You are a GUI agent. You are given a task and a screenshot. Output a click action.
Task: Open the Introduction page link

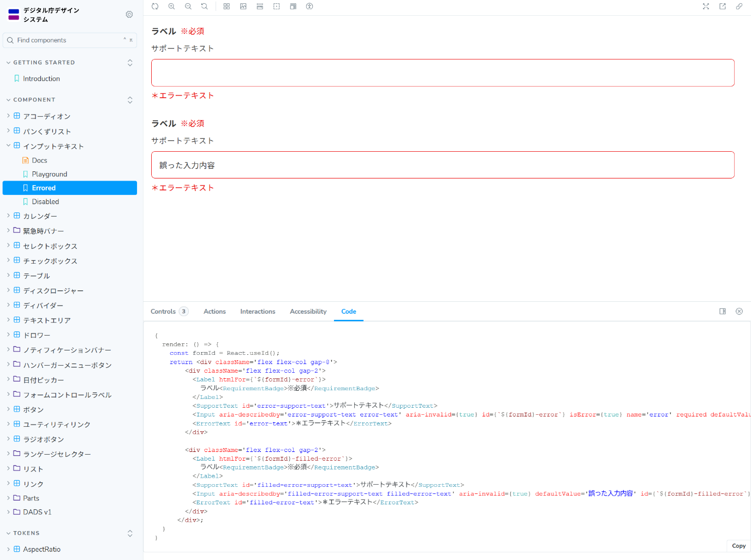tap(41, 79)
